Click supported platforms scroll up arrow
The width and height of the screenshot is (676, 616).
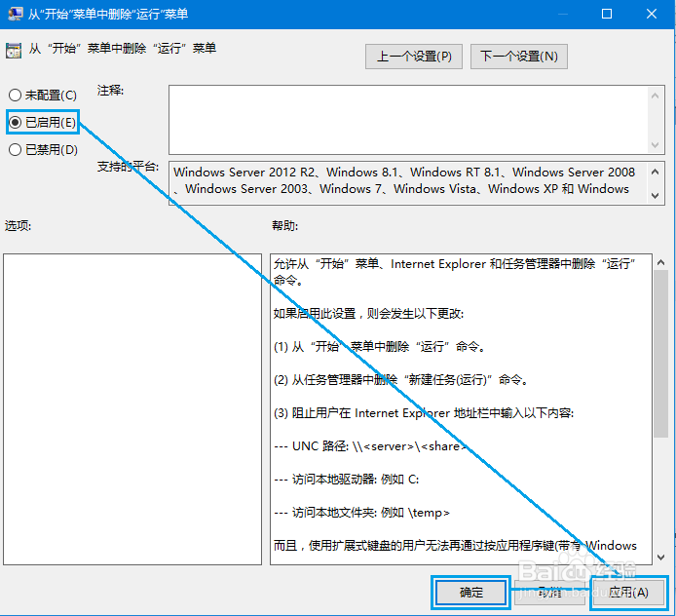coord(655,173)
